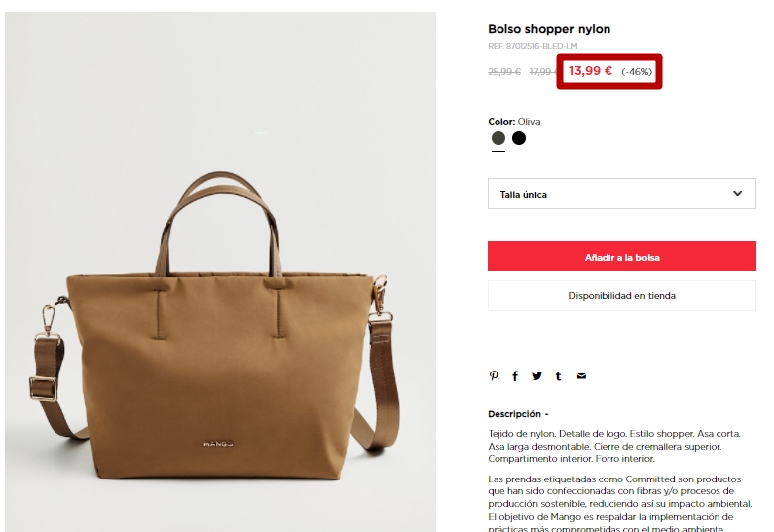Select the black color swatch
This screenshot has width=774, height=532.
click(x=518, y=138)
